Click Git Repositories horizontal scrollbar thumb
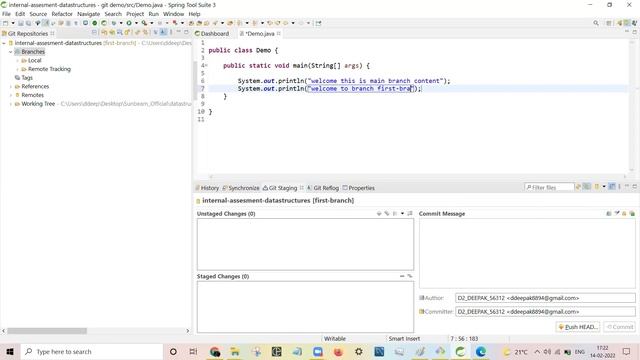 (47, 331)
